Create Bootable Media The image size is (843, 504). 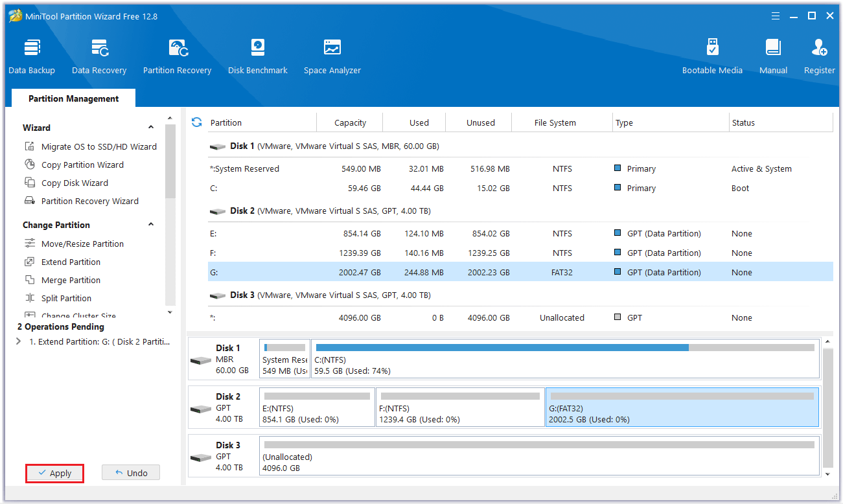click(712, 56)
